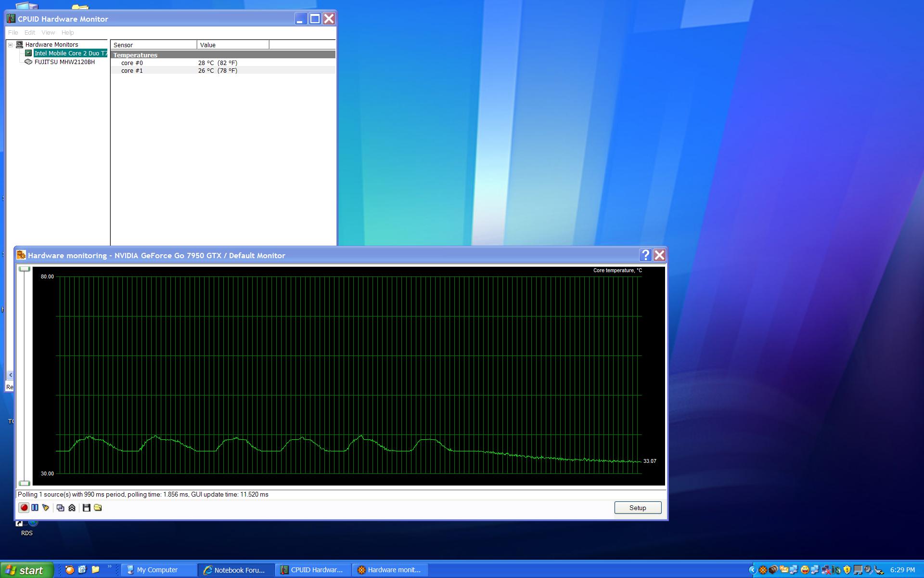
Task: Select FUJITSU MHW2120BH drive item
Action: pos(64,62)
